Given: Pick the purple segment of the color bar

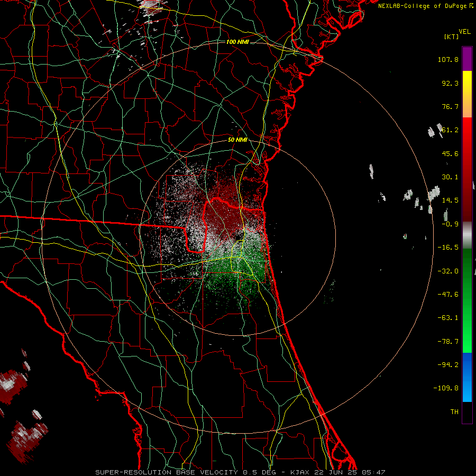Looking at the screenshot, I should pyautogui.click(x=467, y=59).
